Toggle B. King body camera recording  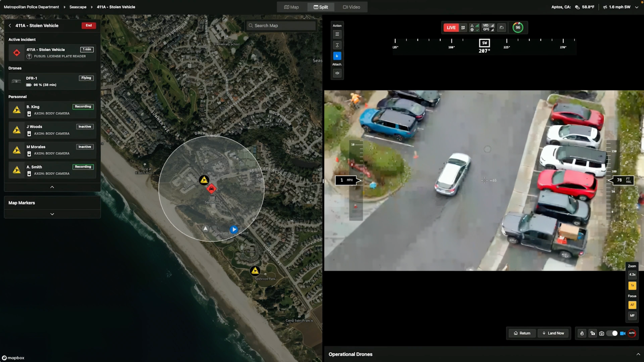(82, 106)
